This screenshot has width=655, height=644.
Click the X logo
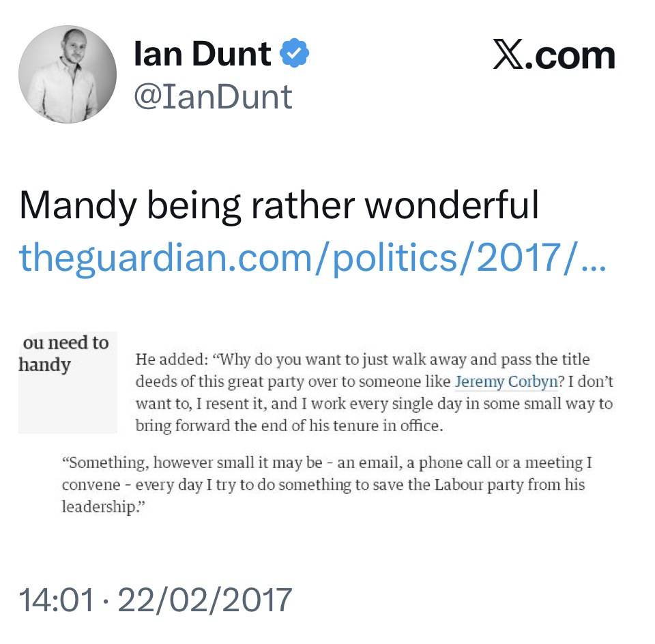513,55
